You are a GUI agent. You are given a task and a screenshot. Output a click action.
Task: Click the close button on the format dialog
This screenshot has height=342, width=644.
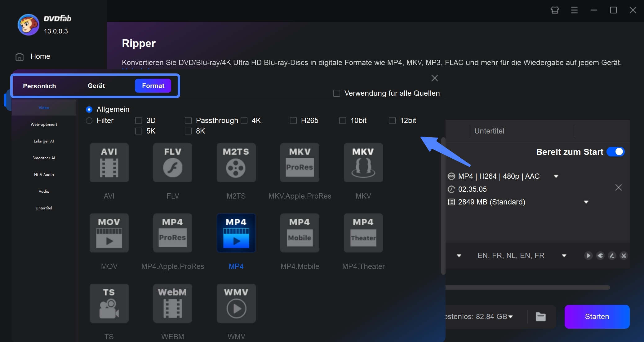(x=434, y=78)
